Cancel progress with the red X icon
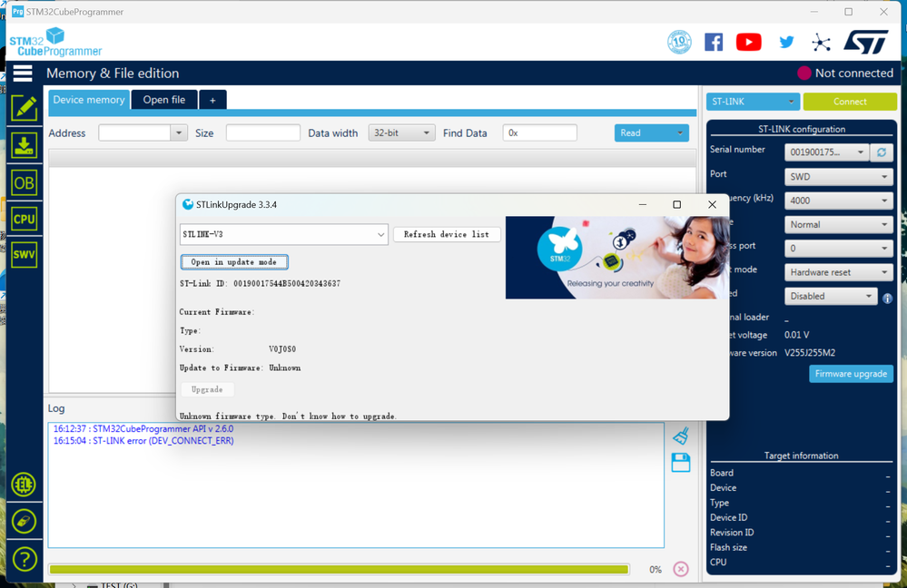907x588 pixels. coord(681,570)
